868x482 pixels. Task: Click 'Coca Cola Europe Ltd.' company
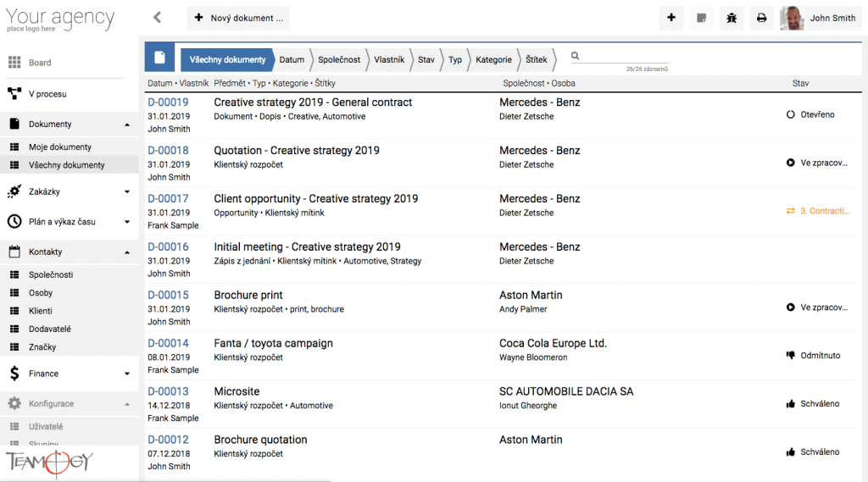(553, 343)
